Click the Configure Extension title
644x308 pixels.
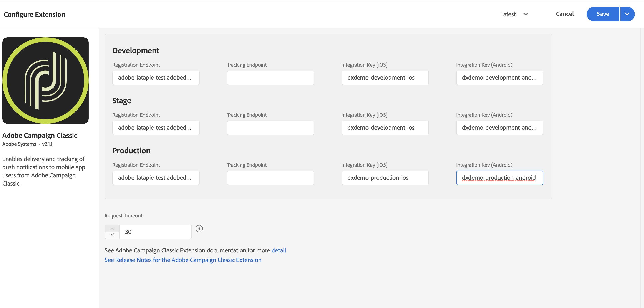point(34,15)
